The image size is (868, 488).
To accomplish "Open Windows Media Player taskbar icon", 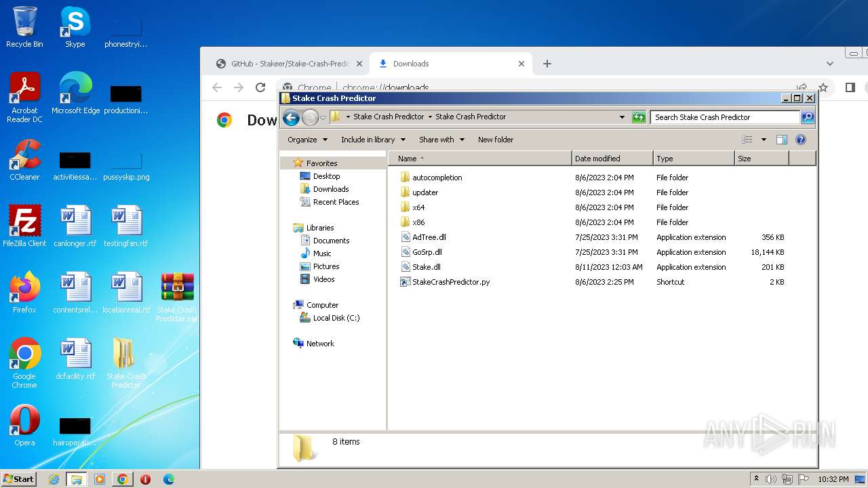I will point(100,479).
